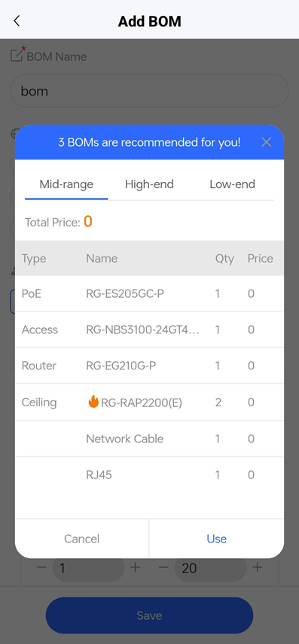Cancel the recommended BOM dialog
Viewport: 299px width, 644px height.
point(82,539)
